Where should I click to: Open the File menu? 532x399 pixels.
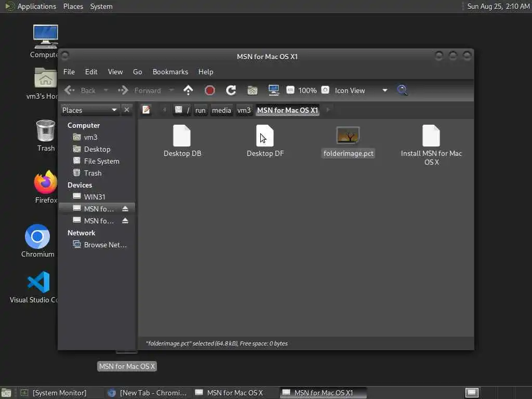click(x=69, y=72)
